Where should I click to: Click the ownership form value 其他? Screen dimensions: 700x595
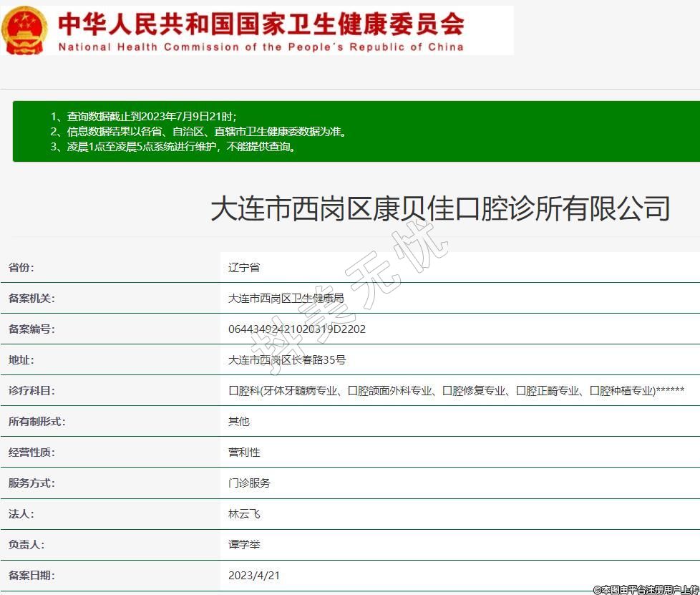pos(238,422)
